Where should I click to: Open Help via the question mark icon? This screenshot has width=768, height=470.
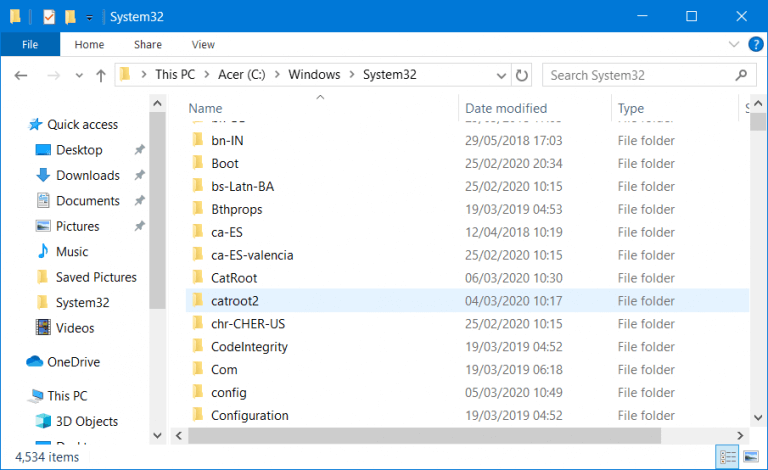[756, 45]
